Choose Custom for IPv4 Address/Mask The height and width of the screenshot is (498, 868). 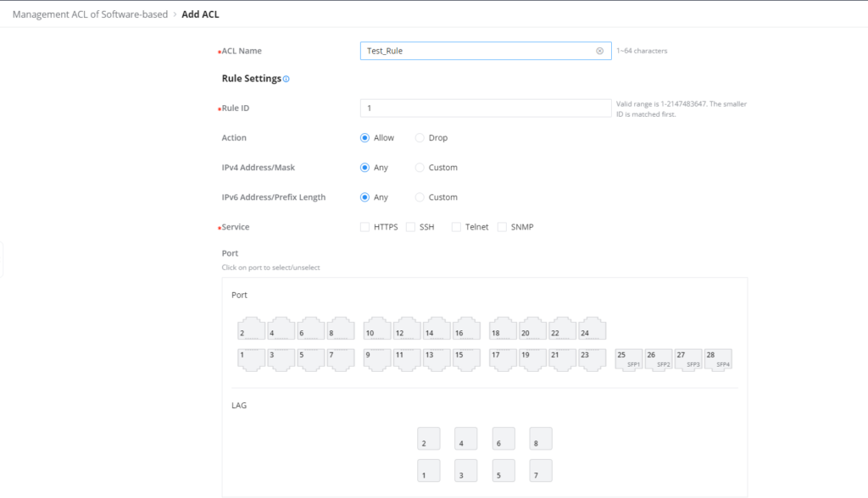pyautogui.click(x=420, y=168)
